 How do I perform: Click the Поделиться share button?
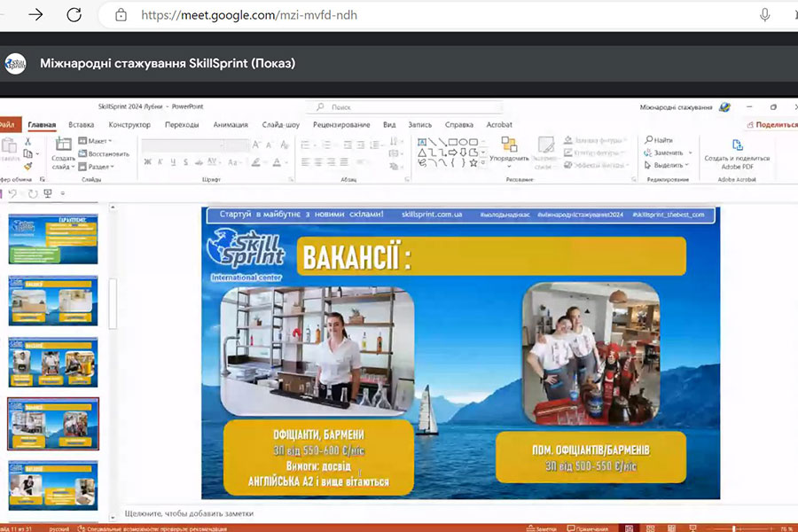tap(772, 125)
